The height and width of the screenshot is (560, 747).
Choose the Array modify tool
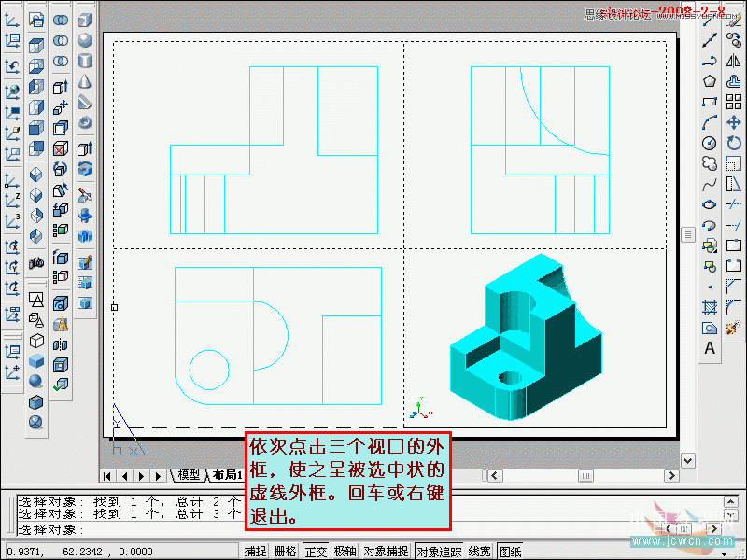(x=734, y=102)
